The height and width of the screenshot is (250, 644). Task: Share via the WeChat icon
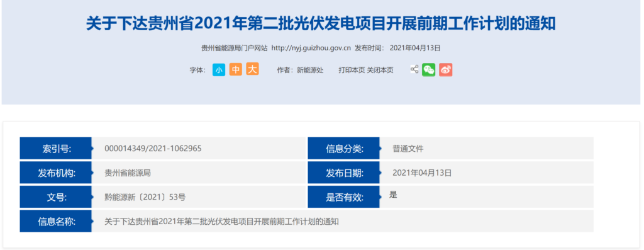tap(428, 70)
